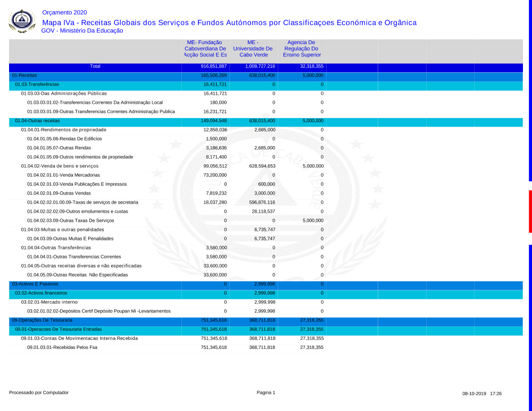Screen dimensions: 532x411
Task: Select the '01.04.03-Multas e outras penalidades' row
Action: pos(62,230)
